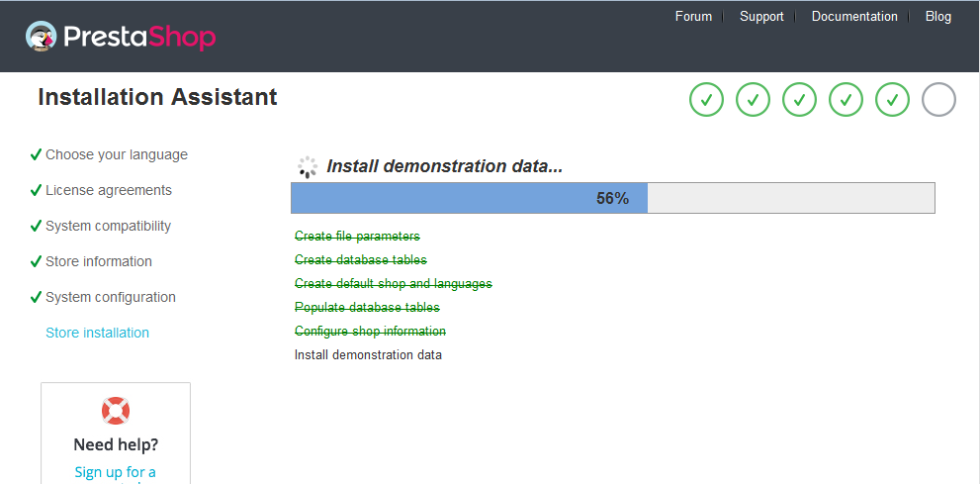Open the Forum link in header
Screen dimensions: 980x484
(693, 17)
